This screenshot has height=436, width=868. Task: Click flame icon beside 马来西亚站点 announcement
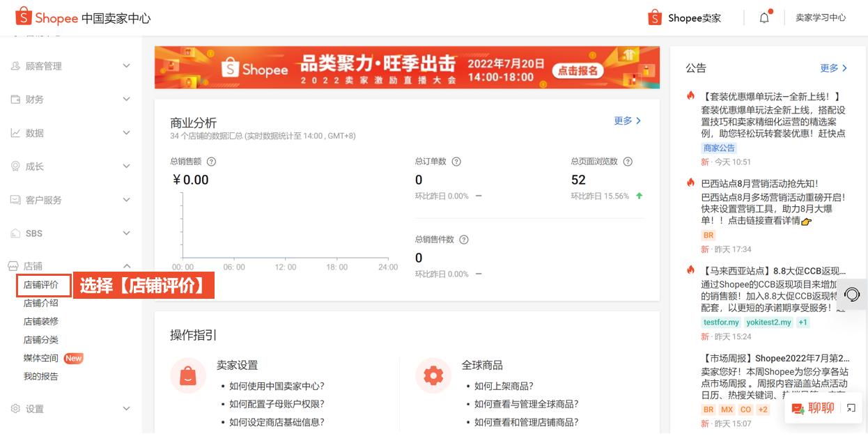[x=691, y=270]
